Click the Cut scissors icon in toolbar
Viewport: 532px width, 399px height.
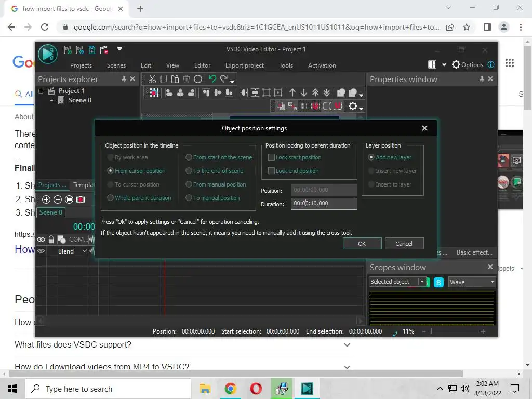pyautogui.click(x=152, y=79)
